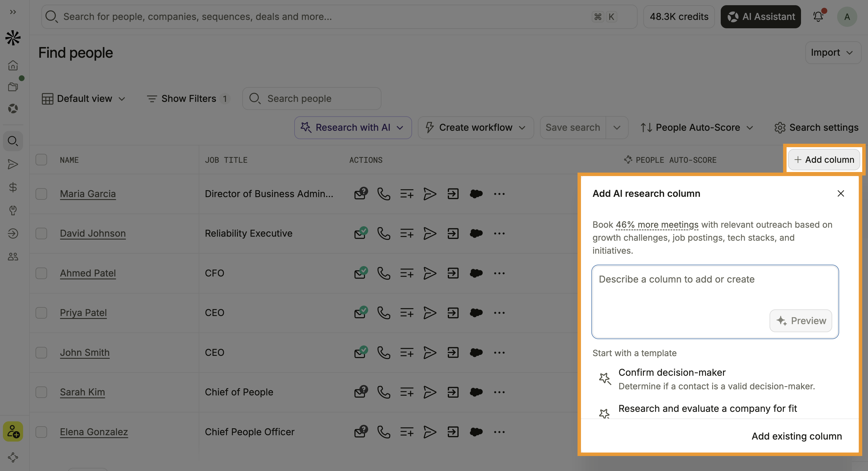This screenshot has height=471, width=868.
Task: Click the export icon for Elena Gonzalez
Action: 453,432
